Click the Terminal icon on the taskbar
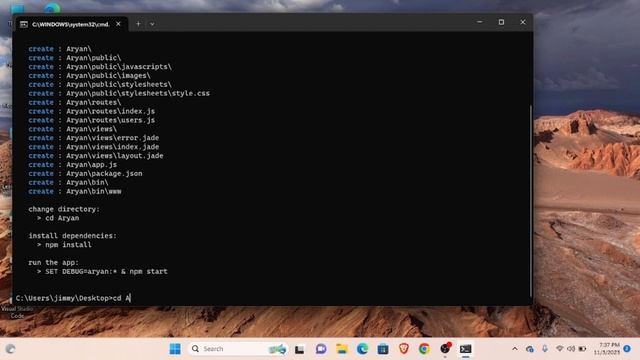The height and width of the screenshot is (360, 640). click(466, 349)
